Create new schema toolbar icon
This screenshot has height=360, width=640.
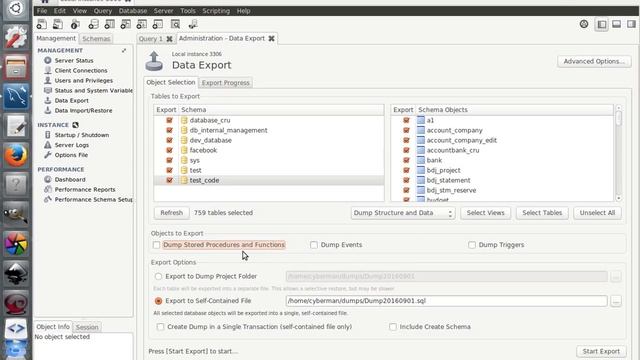click(93, 24)
